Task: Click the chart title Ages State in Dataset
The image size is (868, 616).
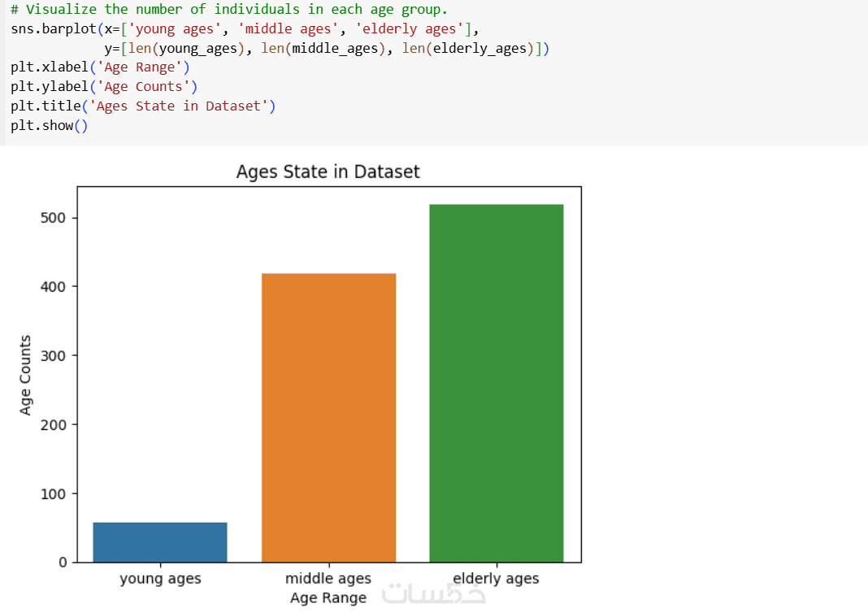Action: point(328,171)
